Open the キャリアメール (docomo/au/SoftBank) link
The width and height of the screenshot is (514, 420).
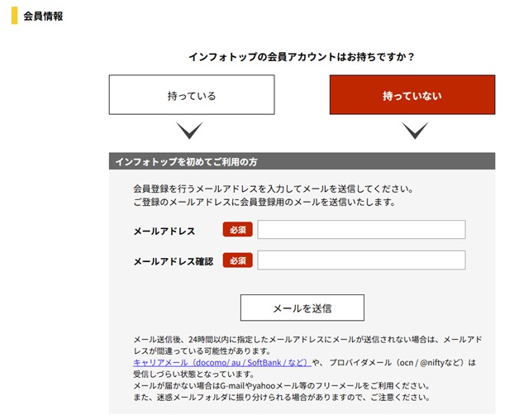tap(221, 362)
